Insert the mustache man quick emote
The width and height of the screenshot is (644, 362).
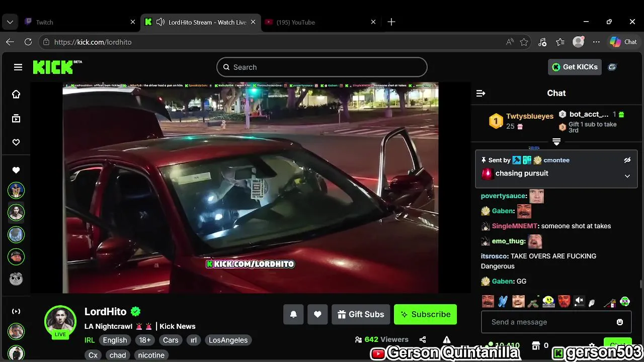tap(488, 301)
